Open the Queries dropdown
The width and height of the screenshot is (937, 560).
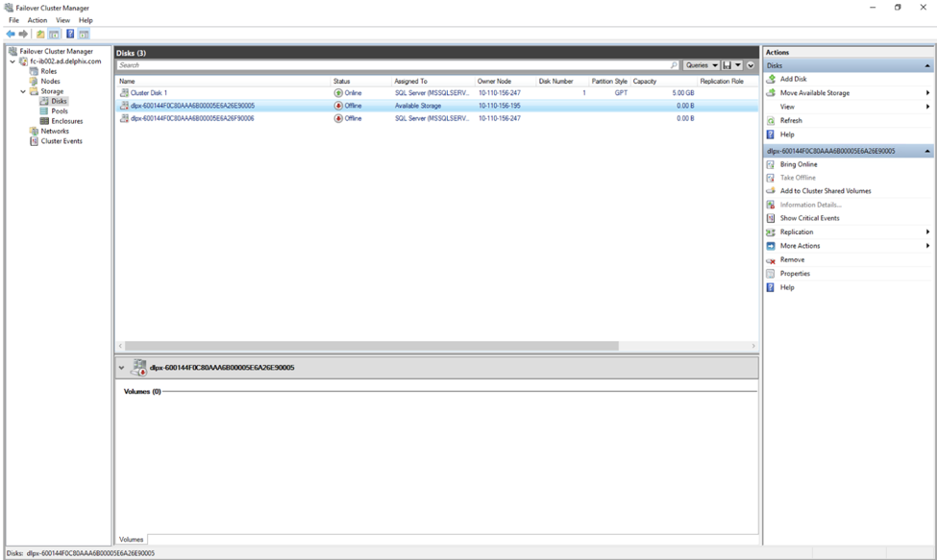tap(702, 65)
